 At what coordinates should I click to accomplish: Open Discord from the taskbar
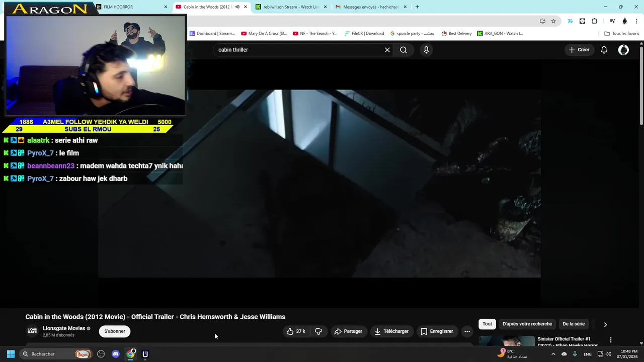click(116, 354)
